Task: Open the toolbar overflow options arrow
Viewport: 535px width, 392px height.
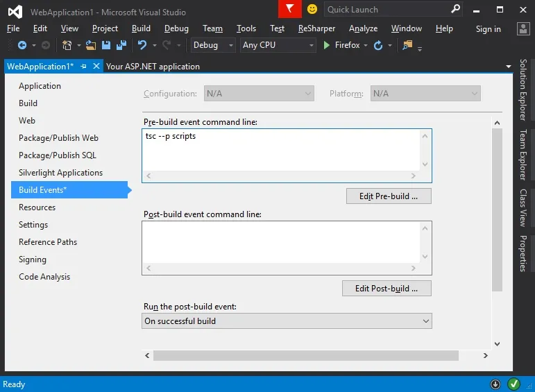Action: pyautogui.click(x=420, y=49)
